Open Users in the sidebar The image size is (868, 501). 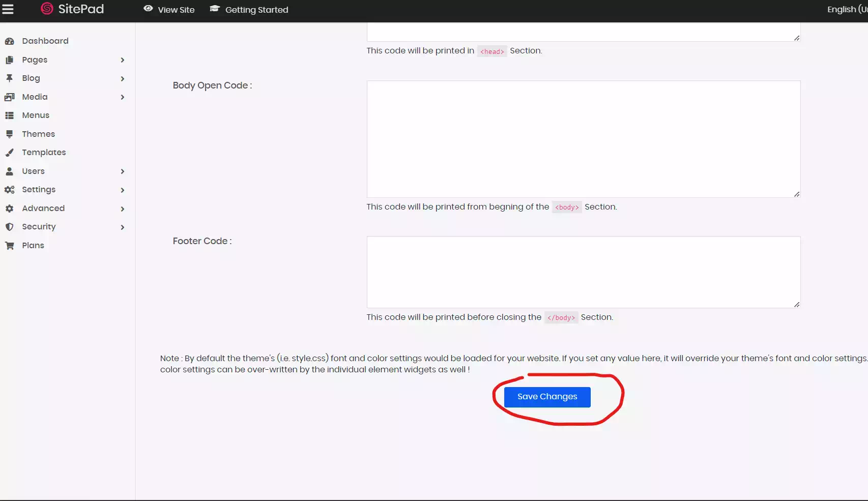[33, 171]
